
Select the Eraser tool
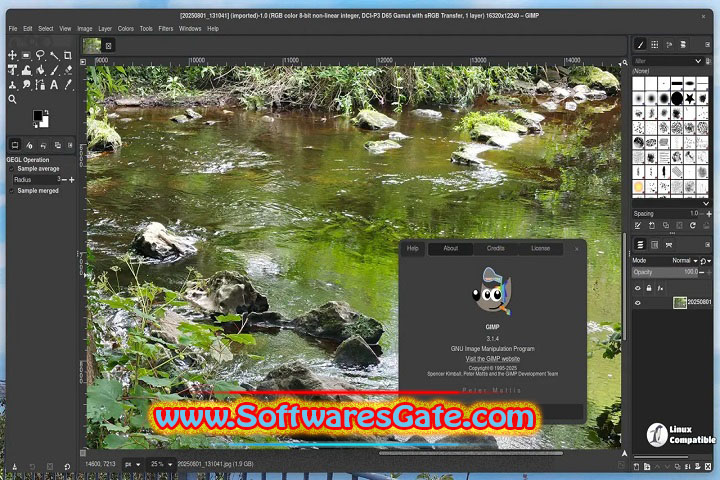68,70
